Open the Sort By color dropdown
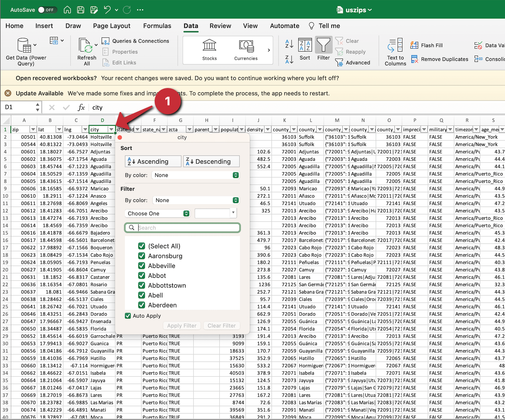 195,175
